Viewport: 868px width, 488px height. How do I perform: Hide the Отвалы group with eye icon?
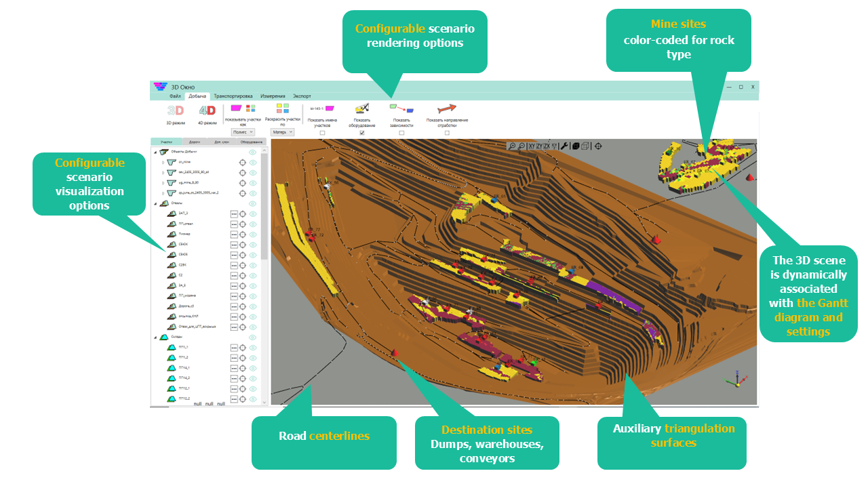[x=253, y=204]
